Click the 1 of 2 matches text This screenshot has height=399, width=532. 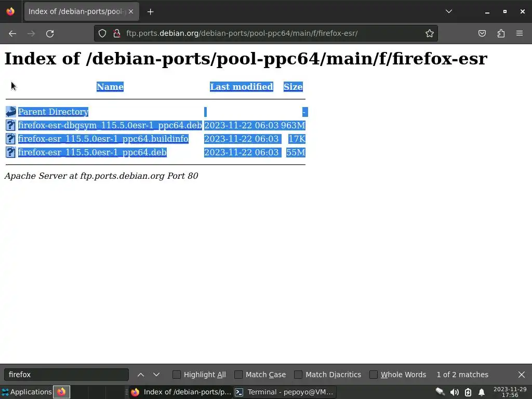[x=462, y=375]
